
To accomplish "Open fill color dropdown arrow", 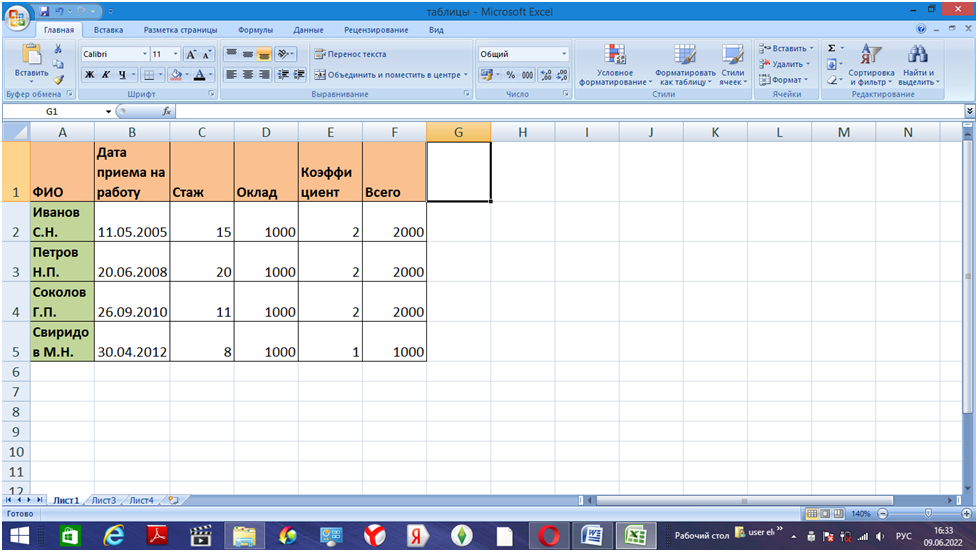I will click(186, 75).
